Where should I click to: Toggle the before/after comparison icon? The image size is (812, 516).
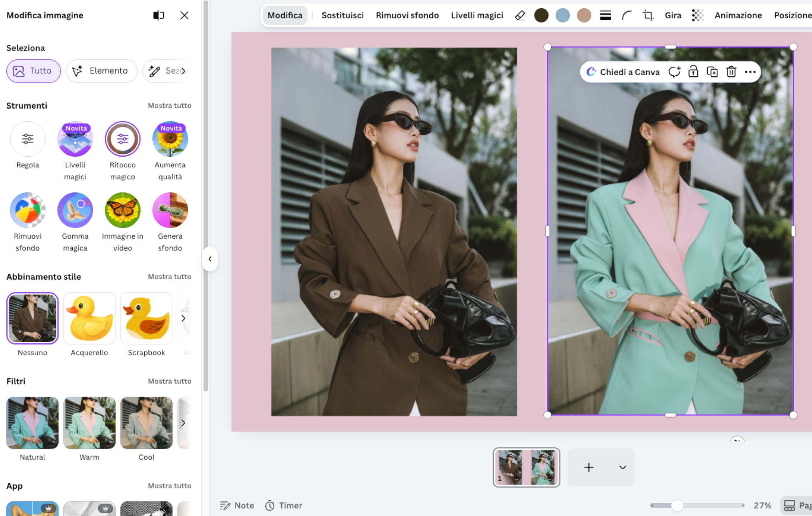click(x=158, y=15)
